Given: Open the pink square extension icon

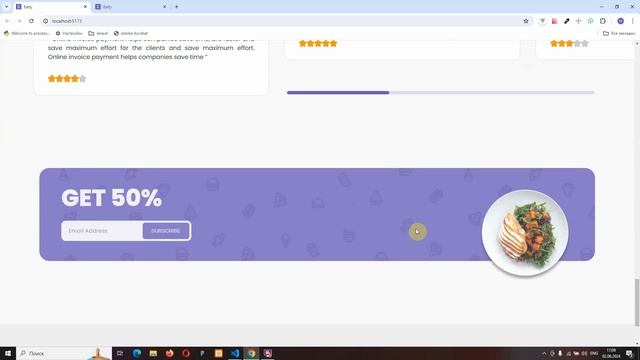Looking at the screenshot, I should [x=554, y=21].
